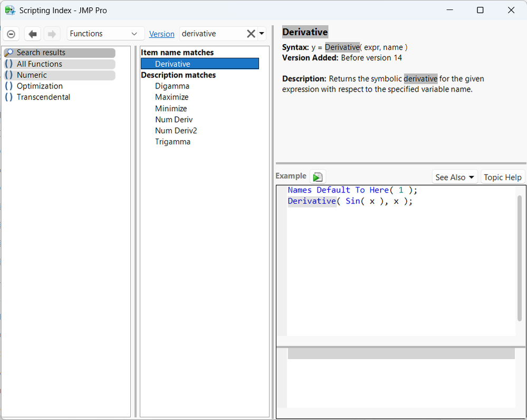Click the Names Default To Here line
The image size is (527, 420).
click(x=352, y=190)
